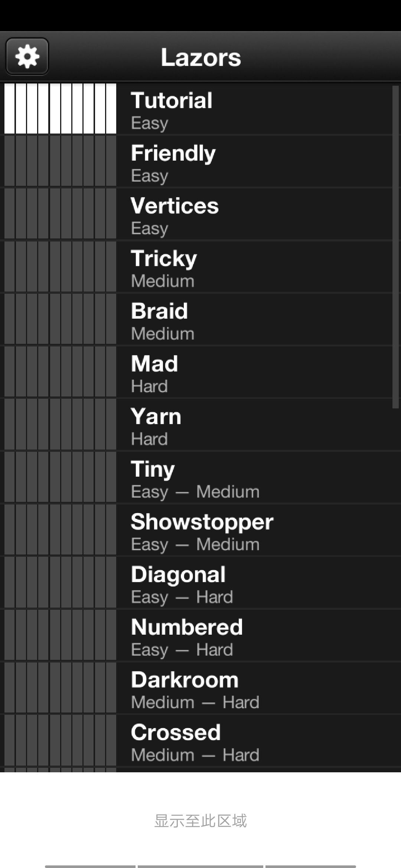Open the settings gear icon

point(27,56)
